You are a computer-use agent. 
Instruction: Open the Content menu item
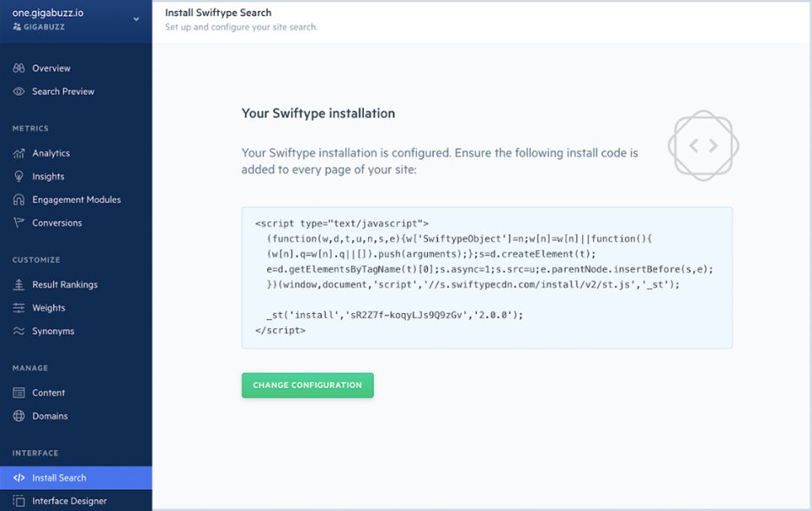(48, 393)
